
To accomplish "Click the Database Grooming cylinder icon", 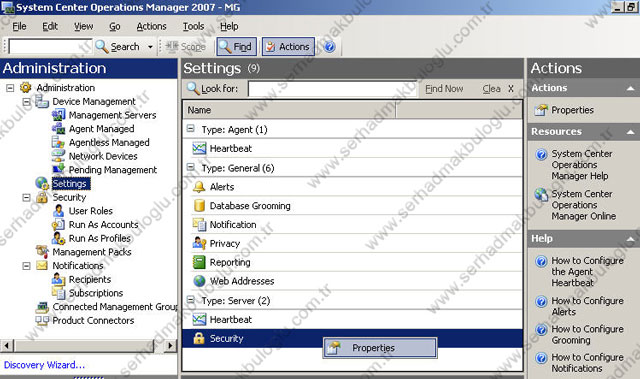I will [x=199, y=206].
